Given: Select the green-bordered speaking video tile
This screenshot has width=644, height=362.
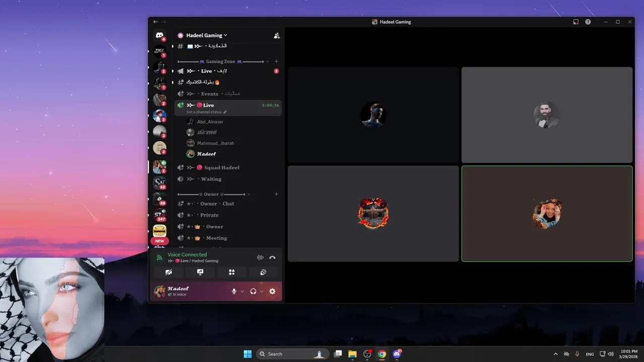Looking at the screenshot, I should point(547,214).
